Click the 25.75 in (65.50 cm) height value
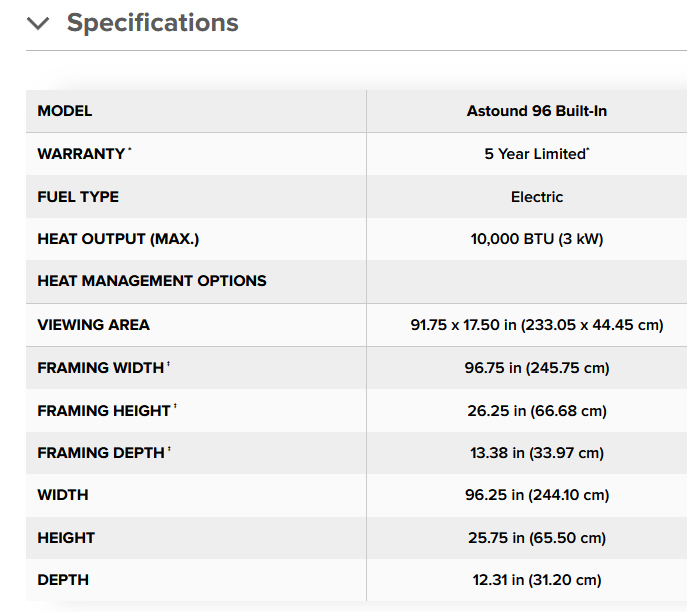Image resolution: width=687 pixels, height=612 pixels. (x=537, y=538)
